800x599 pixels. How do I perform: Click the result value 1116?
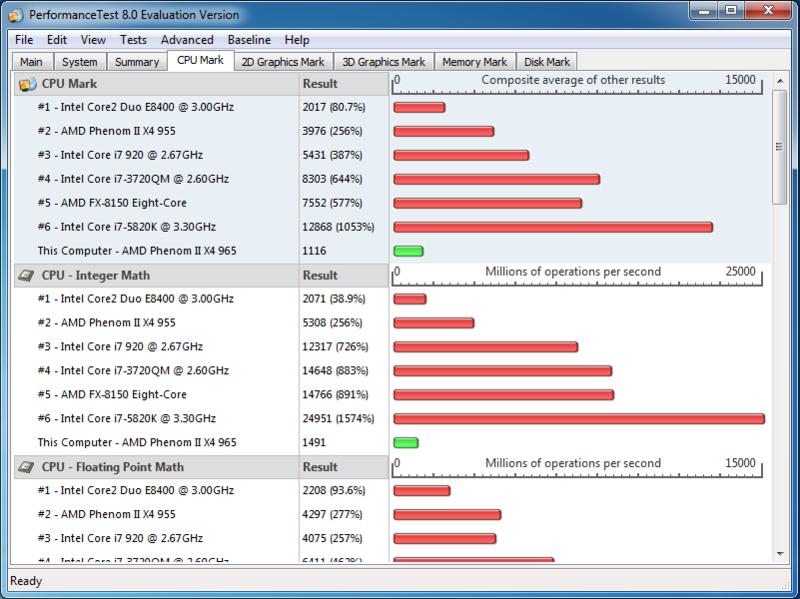(x=314, y=251)
